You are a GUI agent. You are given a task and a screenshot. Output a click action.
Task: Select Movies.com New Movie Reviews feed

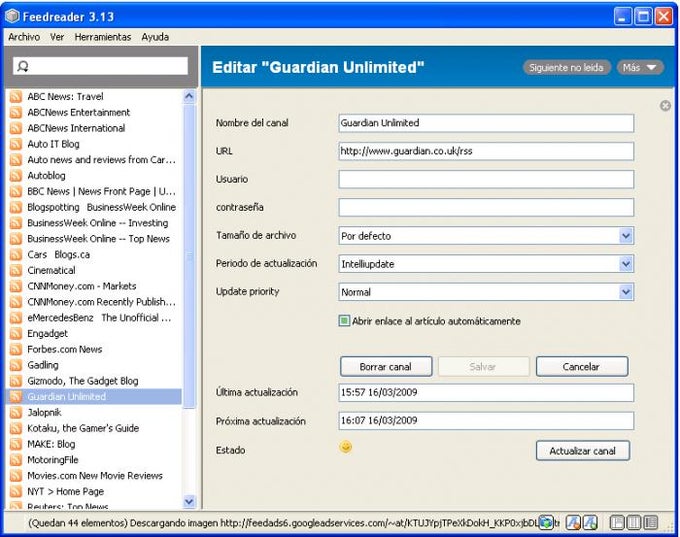94,475
